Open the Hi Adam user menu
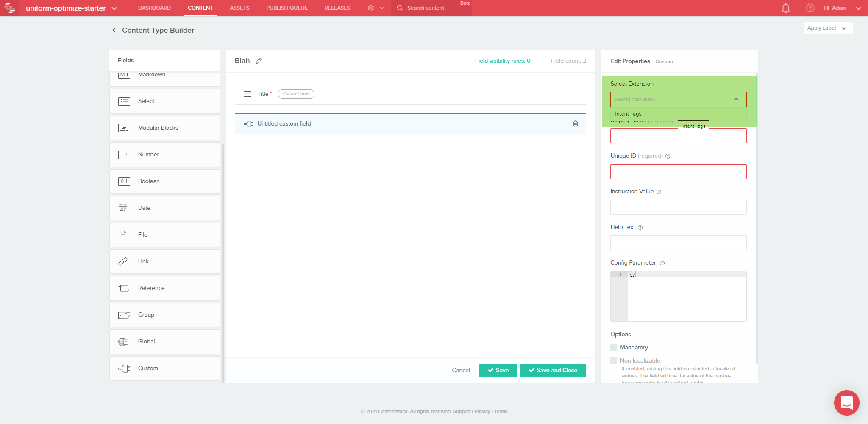Viewport: 868px width, 424px height. pyautogui.click(x=842, y=8)
